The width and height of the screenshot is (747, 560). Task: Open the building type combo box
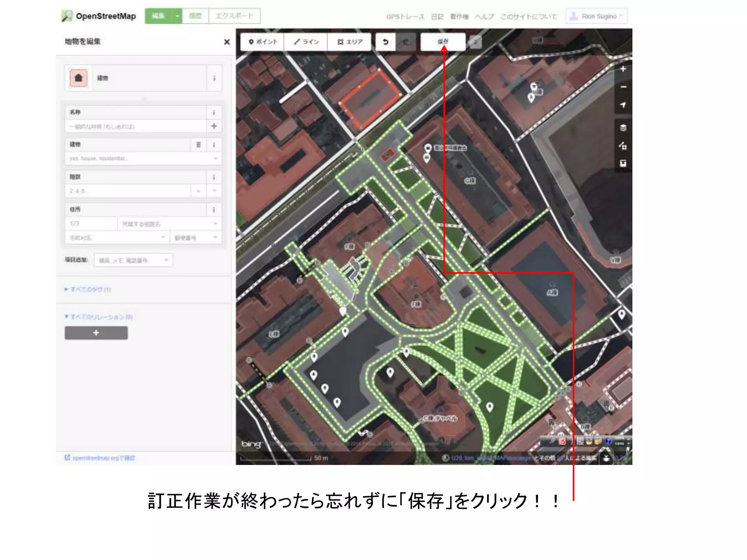point(143,159)
